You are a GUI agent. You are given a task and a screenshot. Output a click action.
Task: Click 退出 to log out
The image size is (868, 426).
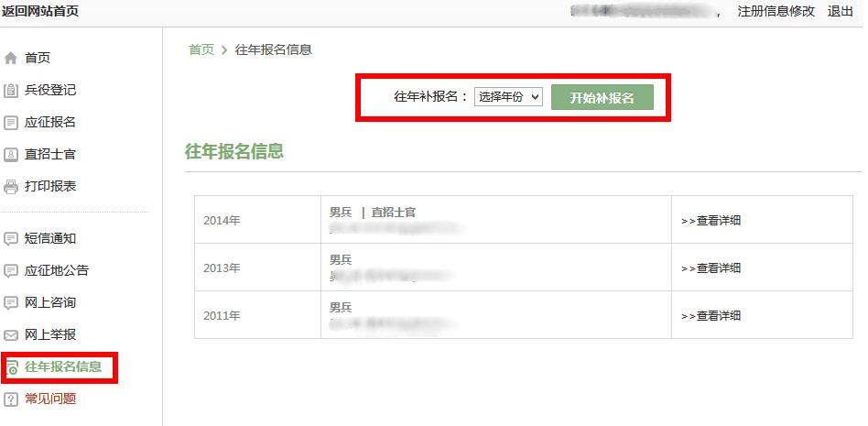pyautogui.click(x=840, y=11)
